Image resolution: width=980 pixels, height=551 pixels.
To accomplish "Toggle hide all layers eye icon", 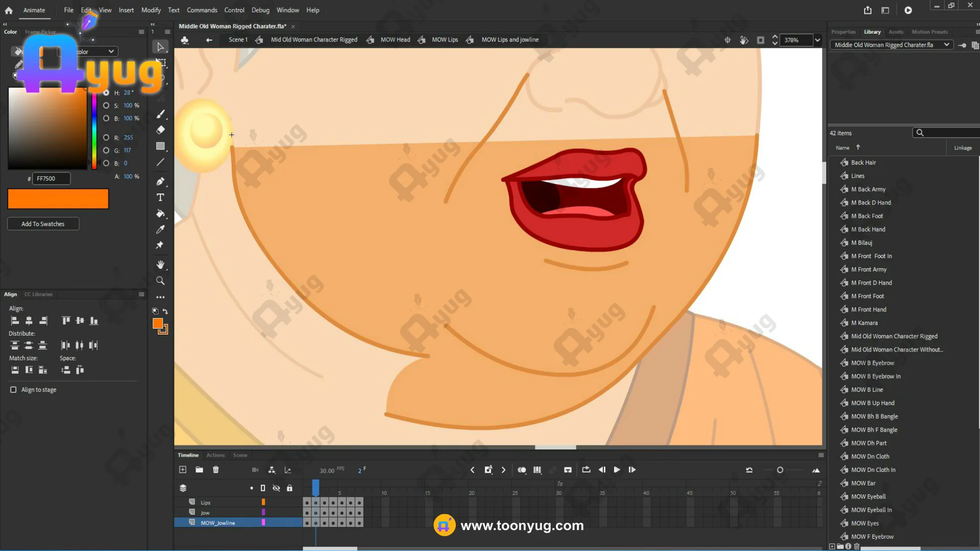I will coord(276,488).
